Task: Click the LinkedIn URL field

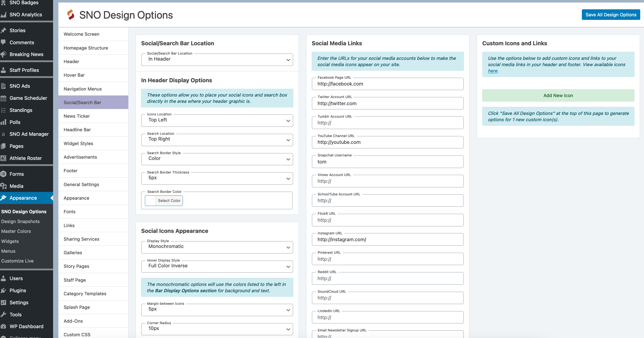Action: (x=388, y=317)
